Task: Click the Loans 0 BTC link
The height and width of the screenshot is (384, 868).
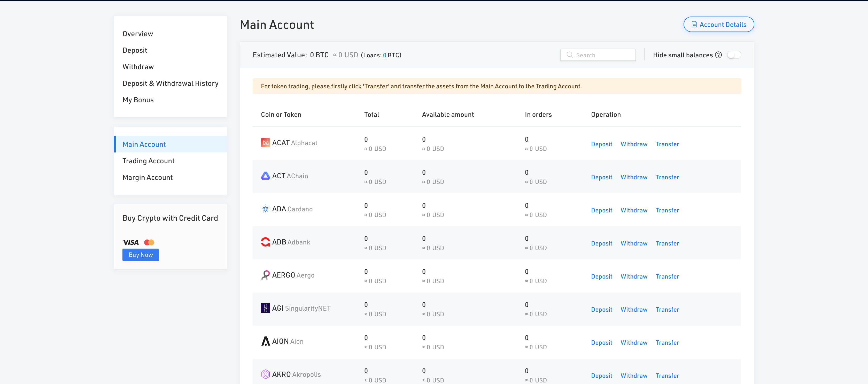Action: pyautogui.click(x=384, y=55)
